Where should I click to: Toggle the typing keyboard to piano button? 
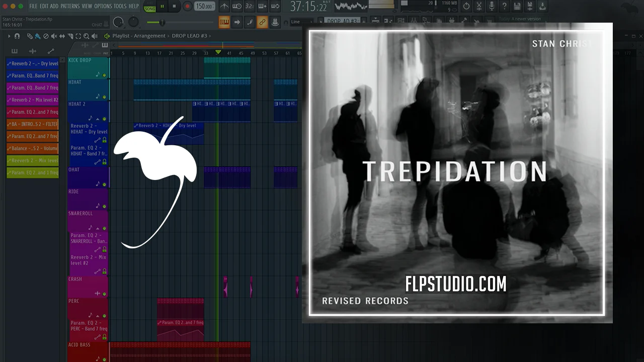coord(224,22)
